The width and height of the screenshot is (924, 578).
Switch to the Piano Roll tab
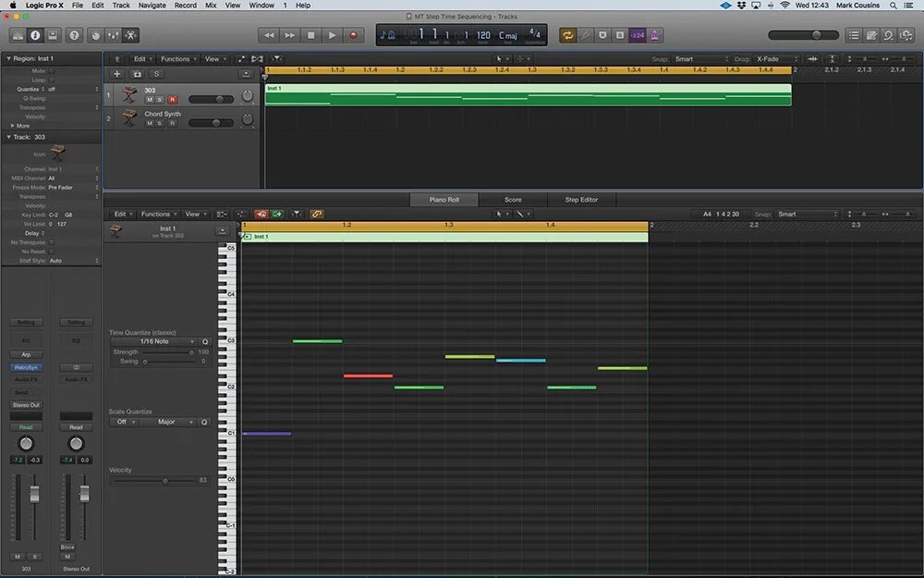coord(444,200)
